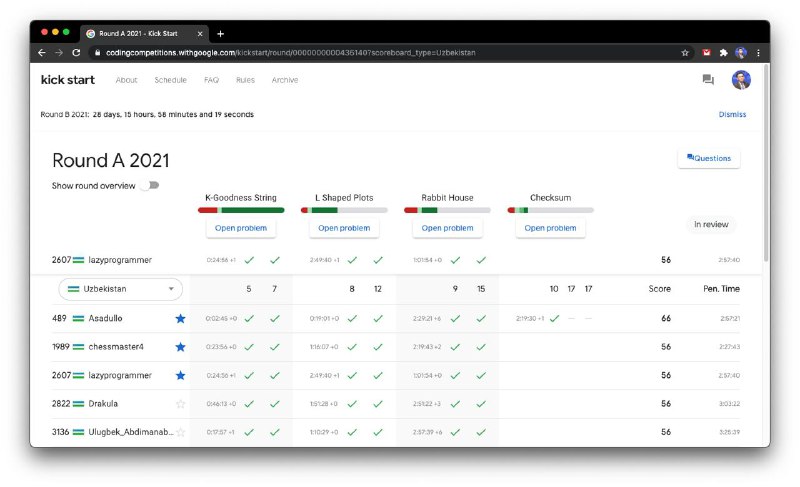Select the Round A 2021 browser tab
Image resolution: width=800 pixels, height=487 pixels.
144,34
